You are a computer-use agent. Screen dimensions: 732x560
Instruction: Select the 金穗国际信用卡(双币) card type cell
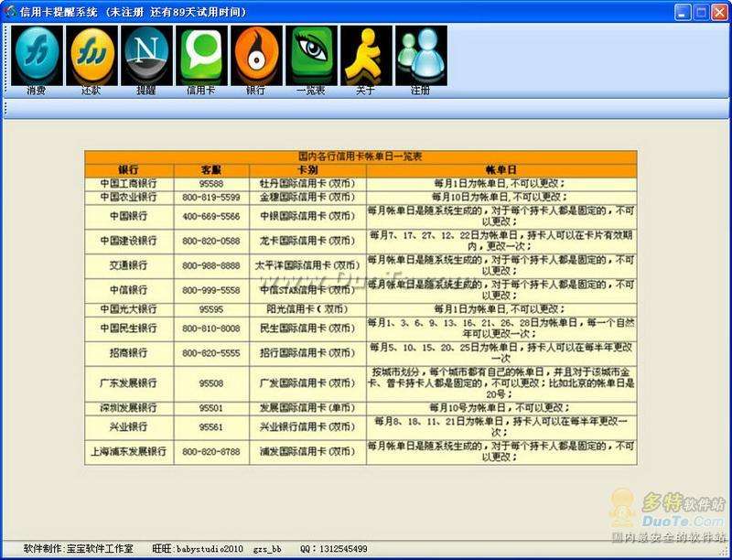pos(308,198)
